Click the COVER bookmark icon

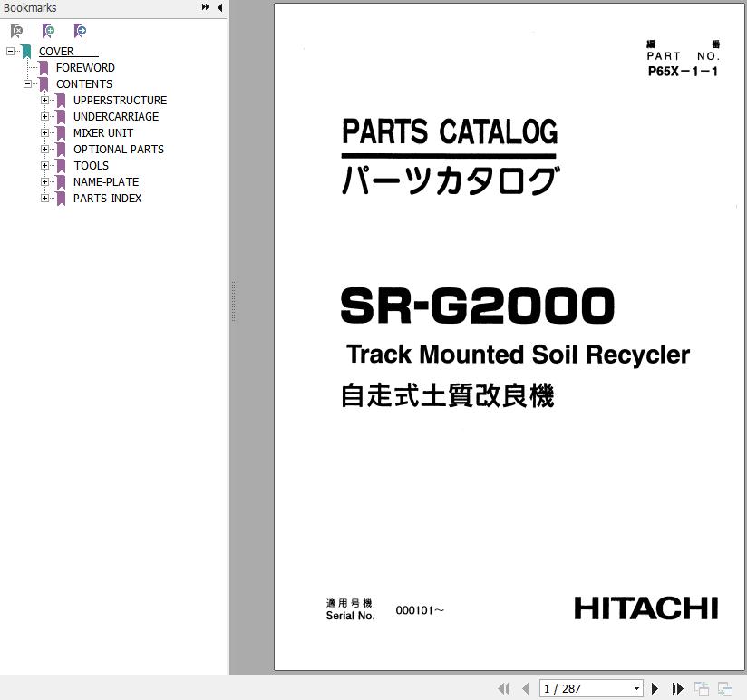[26, 52]
